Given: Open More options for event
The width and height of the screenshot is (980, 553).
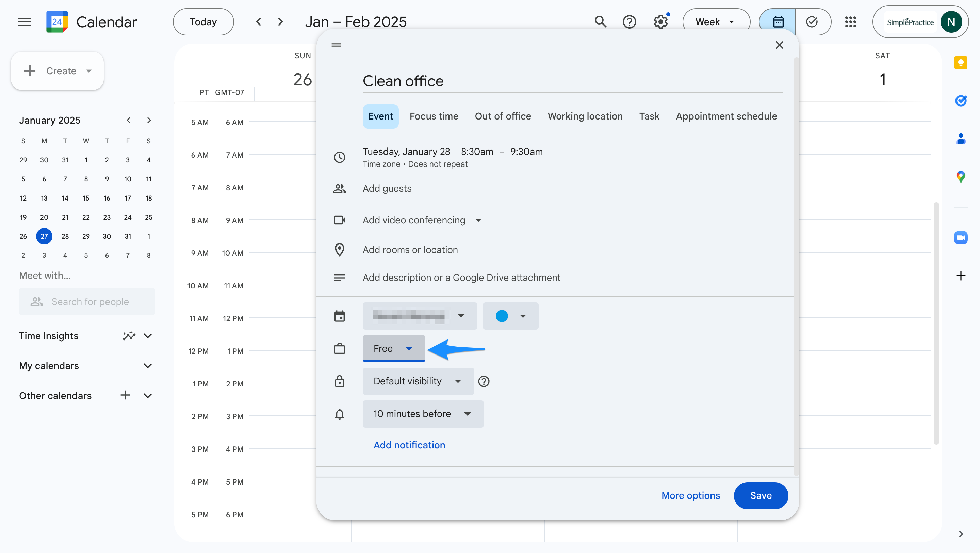Looking at the screenshot, I should coord(690,495).
